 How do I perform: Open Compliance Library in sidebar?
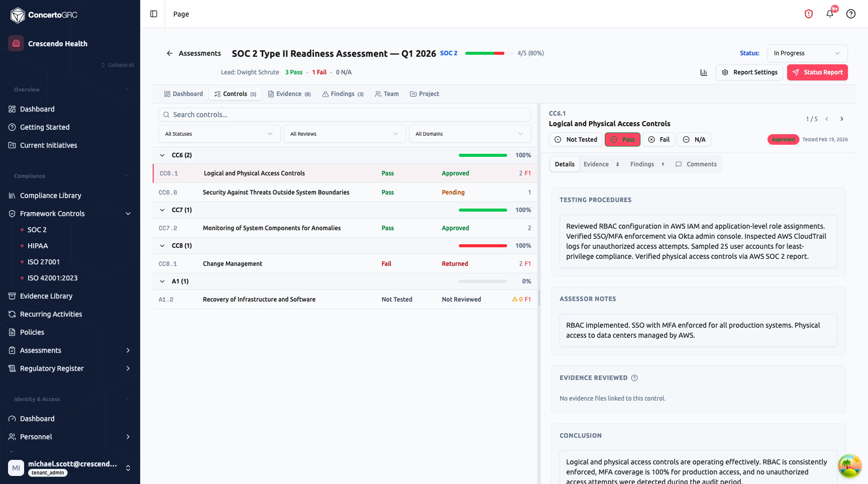pos(50,196)
